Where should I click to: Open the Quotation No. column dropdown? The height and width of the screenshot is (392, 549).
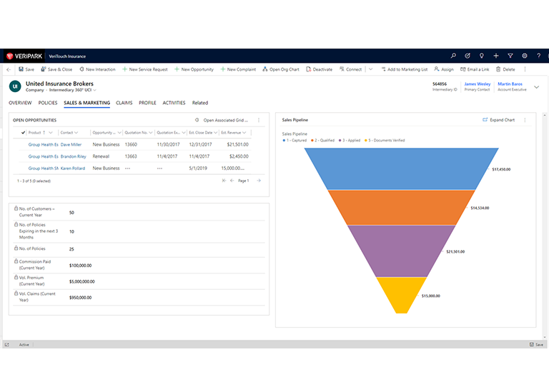pyautogui.click(x=151, y=133)
